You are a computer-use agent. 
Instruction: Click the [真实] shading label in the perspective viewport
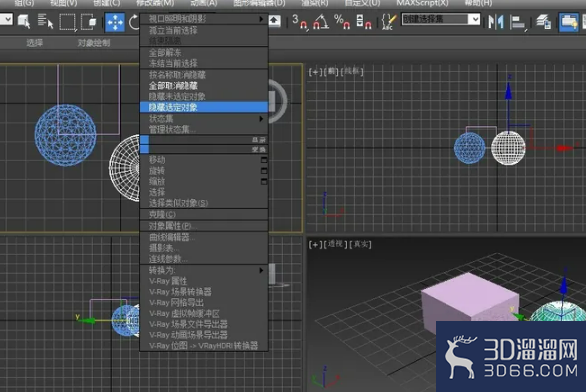click(361, 244)
